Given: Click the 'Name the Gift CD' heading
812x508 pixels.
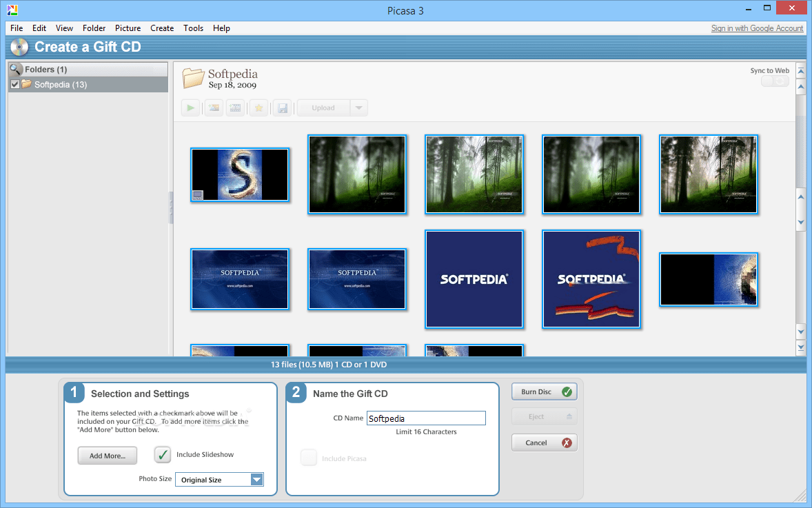Looking at the screenshot, I should (350, 394).
